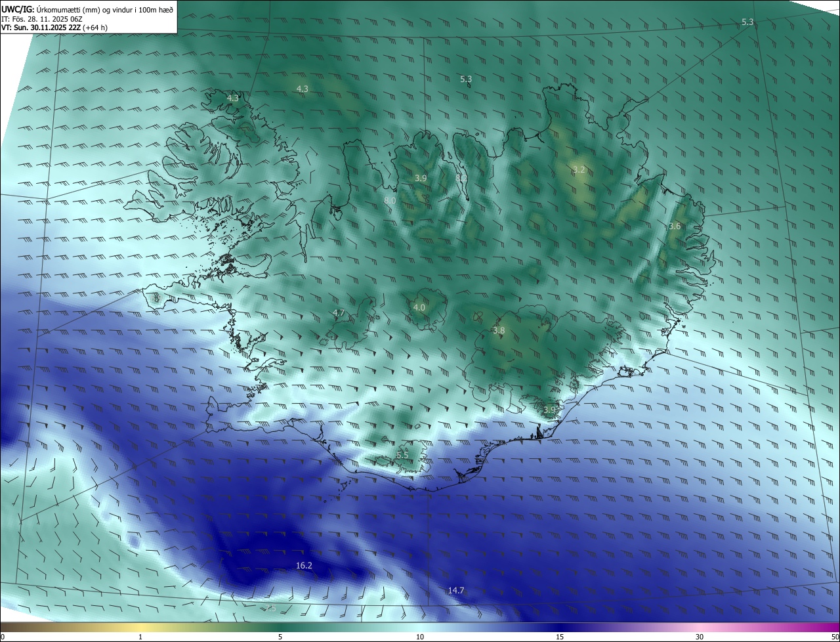Click the 3.9 value label beside the 8.2 label
Viewport: 840px width, 642px height.
click(x=421, y=179)
